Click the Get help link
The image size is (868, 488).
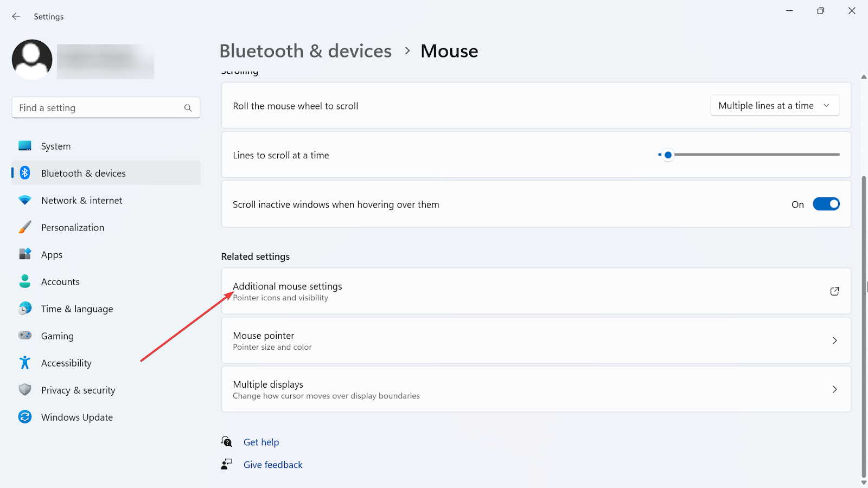(x=261, y=442)
